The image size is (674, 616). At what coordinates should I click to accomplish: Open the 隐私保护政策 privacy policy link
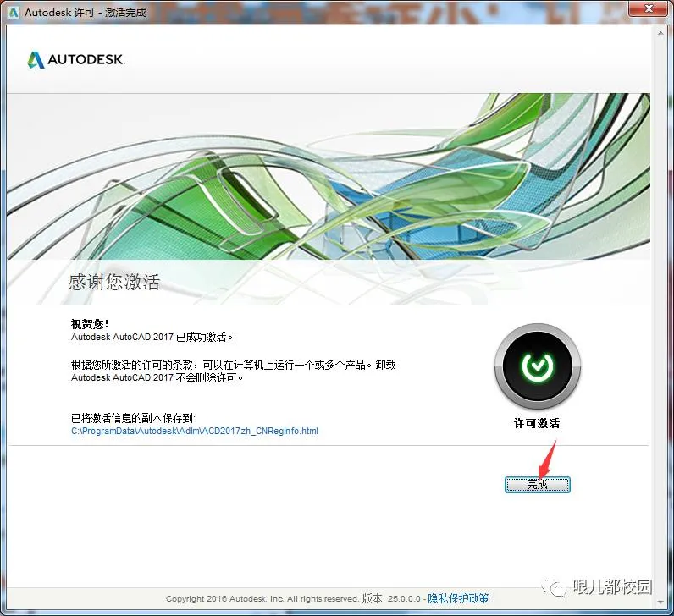458,598
